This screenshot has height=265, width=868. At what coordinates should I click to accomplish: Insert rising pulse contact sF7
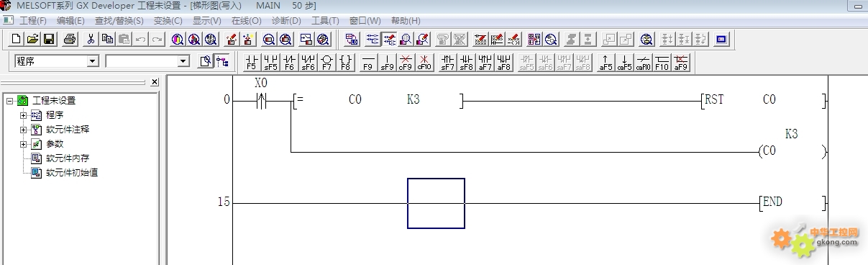coord(447,62)
